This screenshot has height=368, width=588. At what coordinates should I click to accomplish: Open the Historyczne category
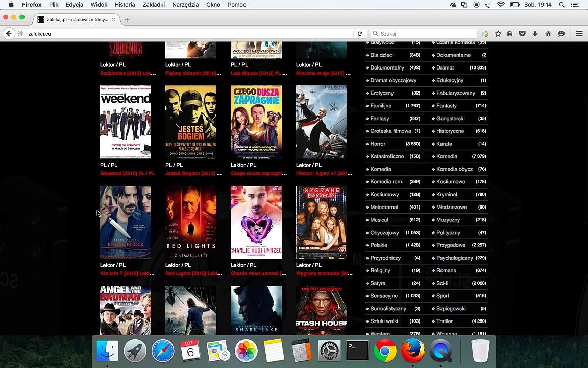pyautogui.click(x=450, y=131)
